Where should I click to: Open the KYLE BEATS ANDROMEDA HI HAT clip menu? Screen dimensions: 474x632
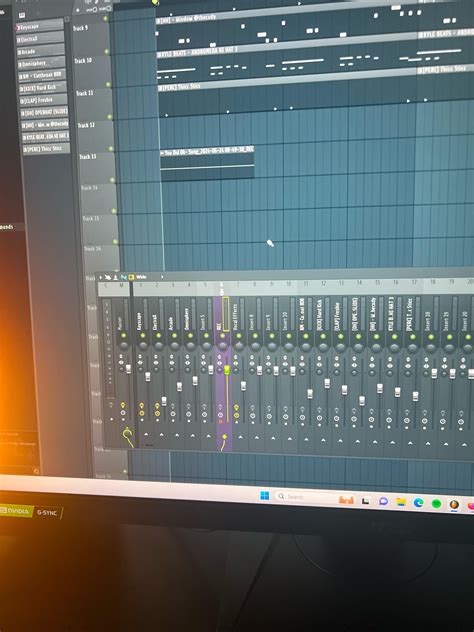[159, 54]
